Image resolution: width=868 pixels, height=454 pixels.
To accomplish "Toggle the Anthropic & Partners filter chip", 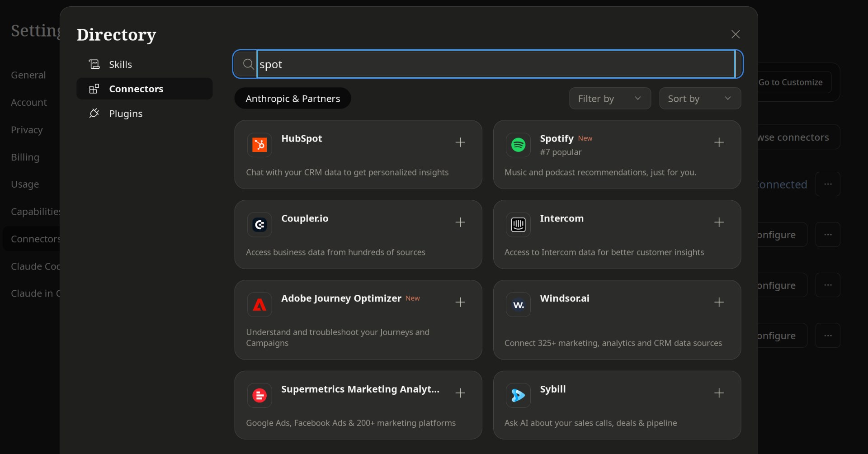I will pos(292,99).
